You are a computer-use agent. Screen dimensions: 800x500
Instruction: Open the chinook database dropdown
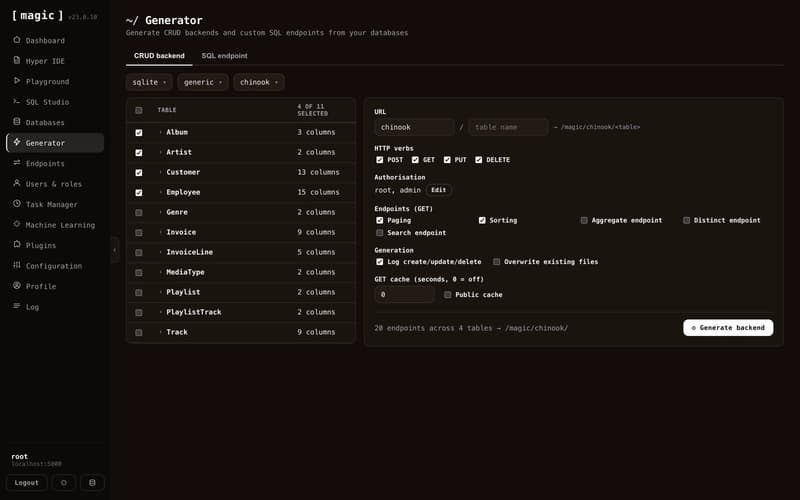pos(259,82)
